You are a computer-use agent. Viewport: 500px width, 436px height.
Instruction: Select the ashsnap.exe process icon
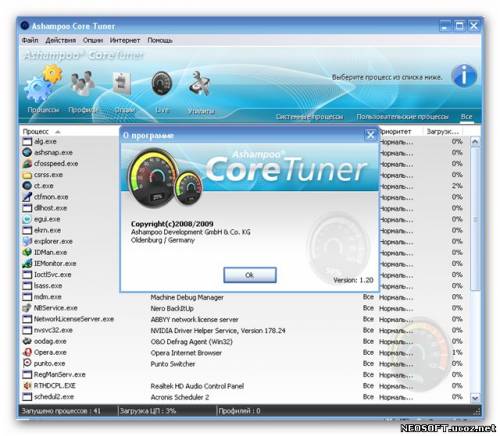(x=27, y=152)
